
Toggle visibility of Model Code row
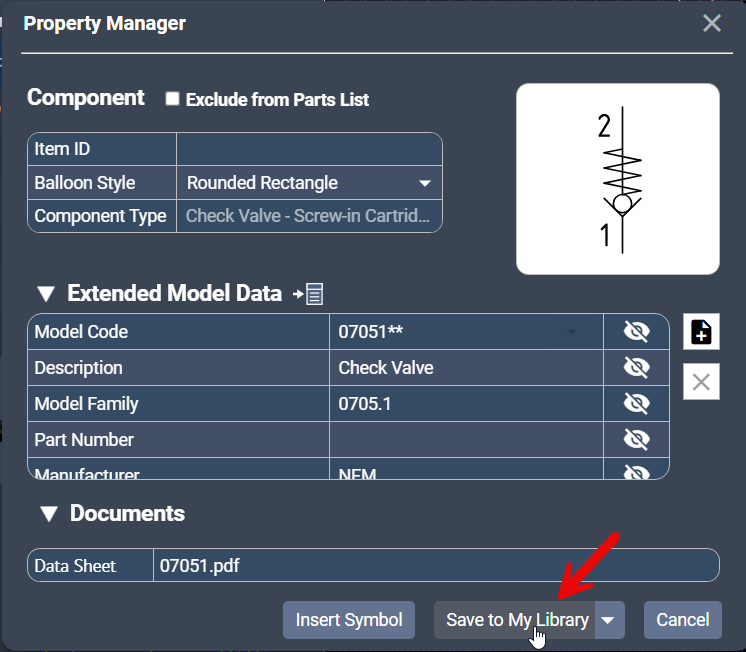(637, 331)
